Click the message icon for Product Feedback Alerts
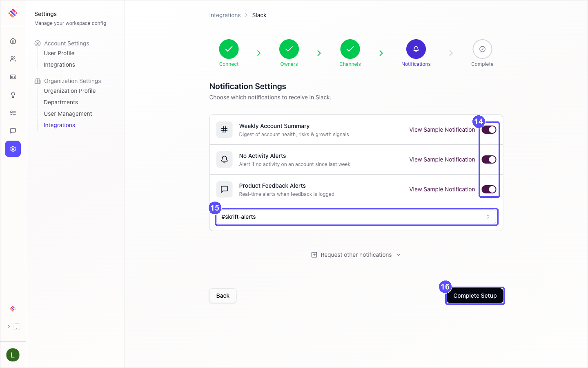The image size is (588, 368). [x=224, y=189]
